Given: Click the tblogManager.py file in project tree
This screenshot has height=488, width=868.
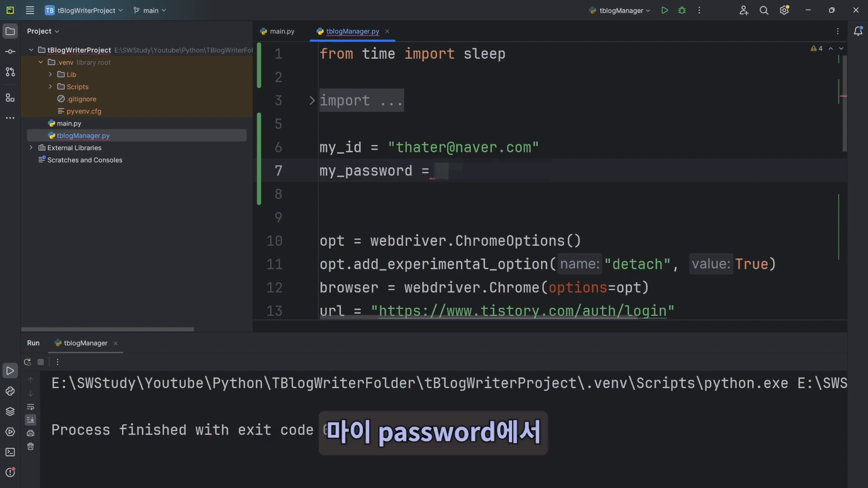Looking at the screenshot, I should (x=83, y=136).
